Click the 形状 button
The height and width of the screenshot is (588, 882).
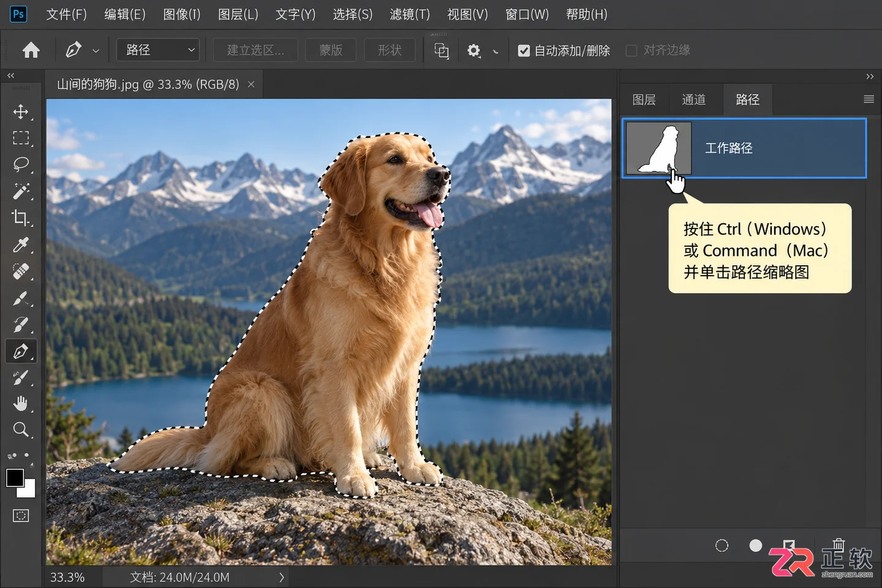click(390, 50)
